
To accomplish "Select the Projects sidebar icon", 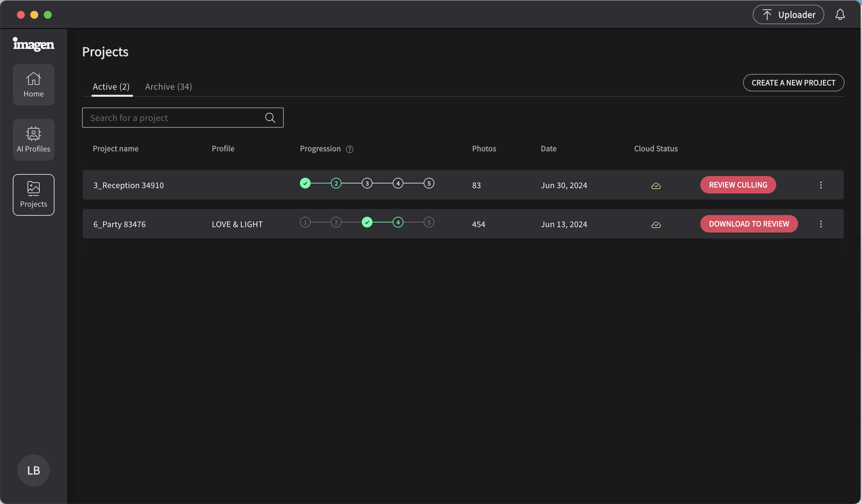I will tap(34, 195).
